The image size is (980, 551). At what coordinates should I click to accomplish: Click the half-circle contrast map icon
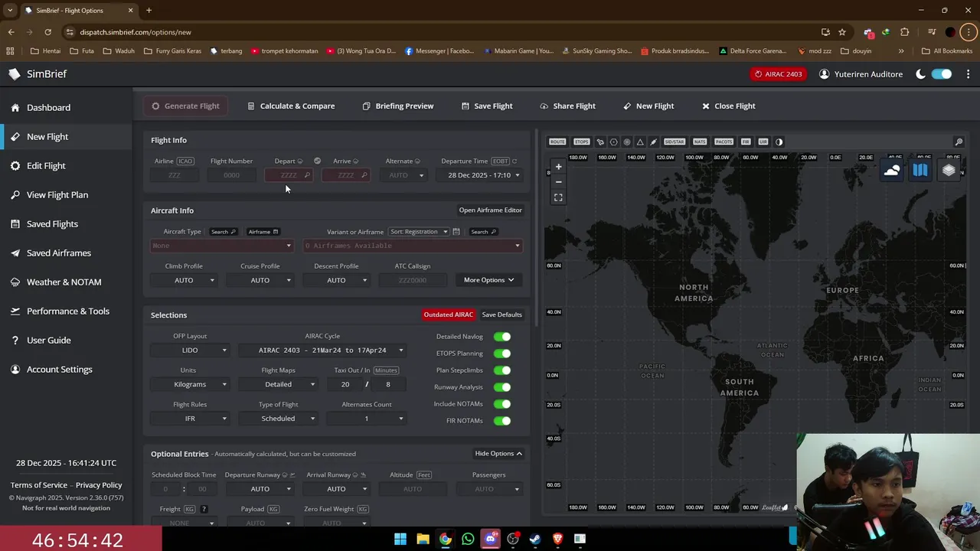point(779,142)
